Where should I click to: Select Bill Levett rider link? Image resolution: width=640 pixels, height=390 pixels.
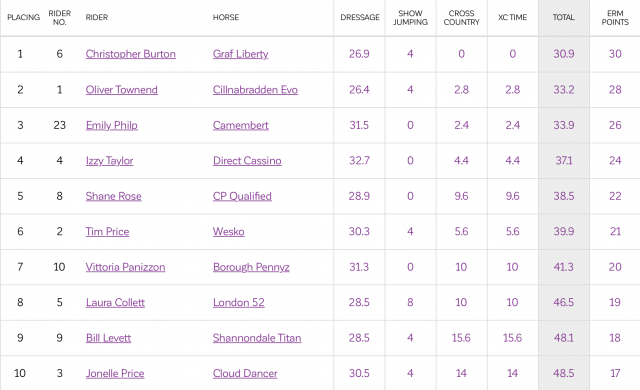point(108,338)
